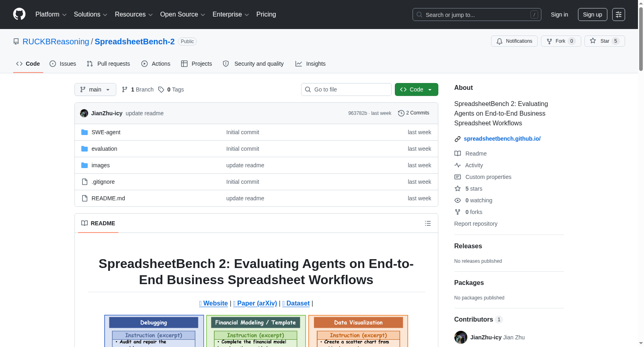Click the Custom properties icon
Screen dimensions: 644x347
458,177
